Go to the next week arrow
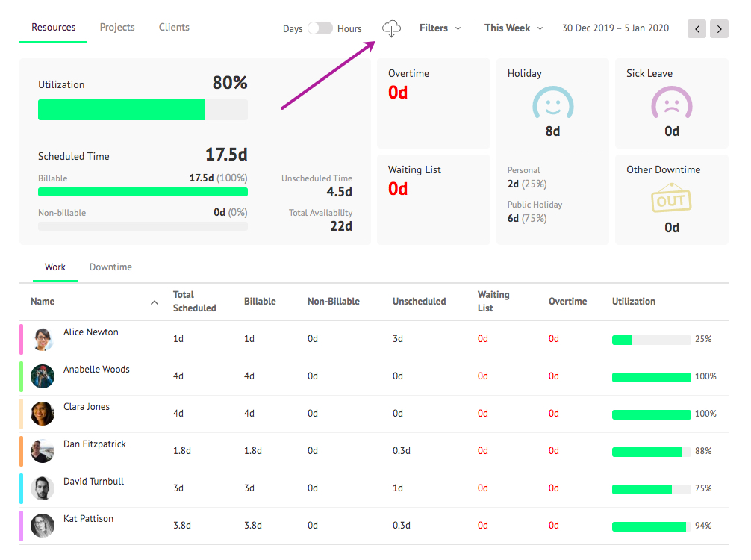 719,28
